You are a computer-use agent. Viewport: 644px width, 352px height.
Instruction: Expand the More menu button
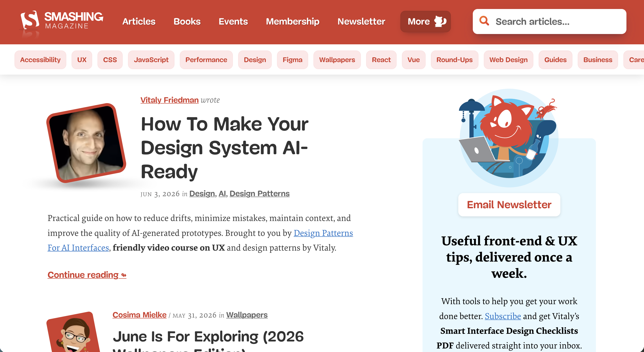coord(426,22)
